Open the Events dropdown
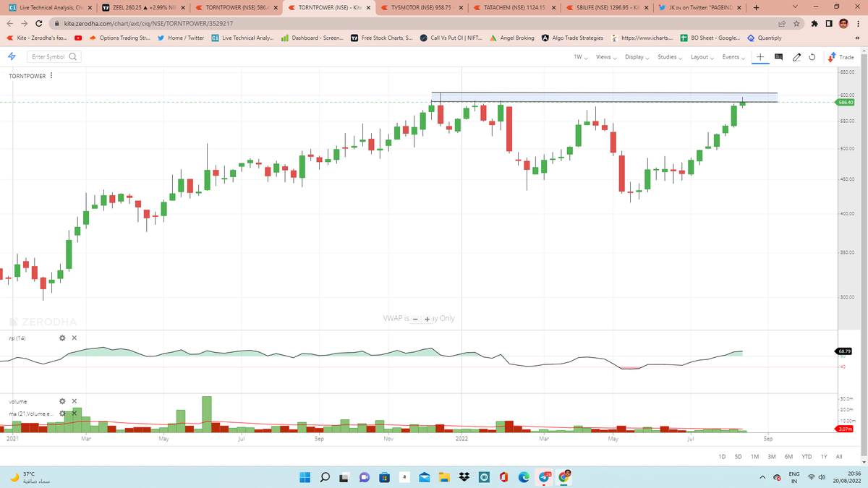The width and height of the screenshot is (868, 488). (x=733, y=56)
